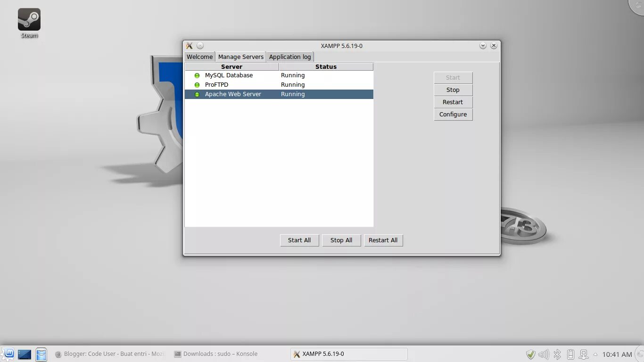Click the 10:41 AM clock
The width and height of the screenshot is (644, 362).
pyautogui.click(x=617, y=354)
